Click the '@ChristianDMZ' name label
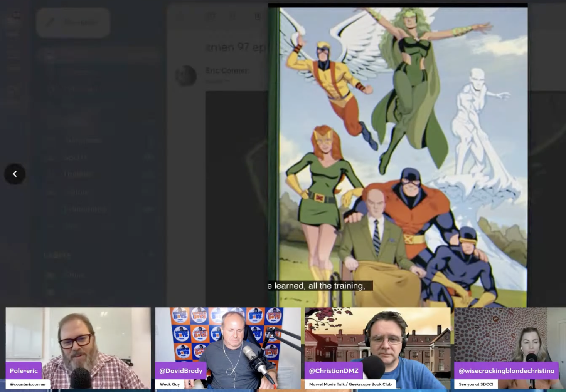The height and width of the screenshot is (392, 566). [334, 371]
